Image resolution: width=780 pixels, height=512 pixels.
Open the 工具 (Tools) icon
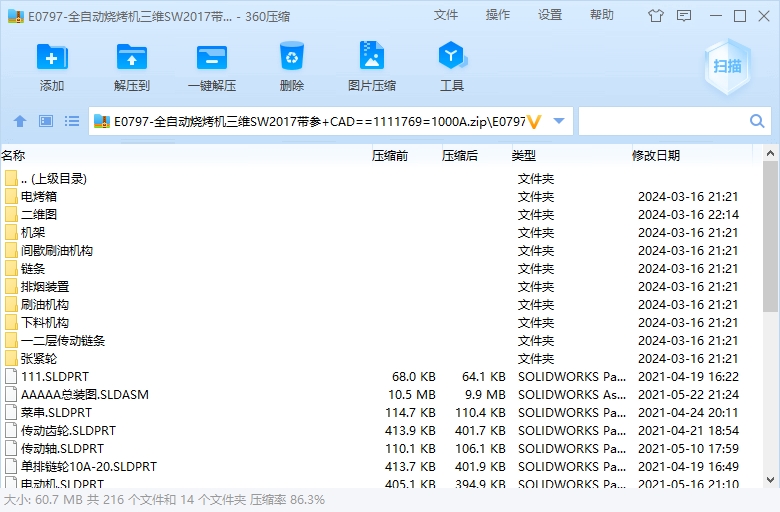(452, 55)
